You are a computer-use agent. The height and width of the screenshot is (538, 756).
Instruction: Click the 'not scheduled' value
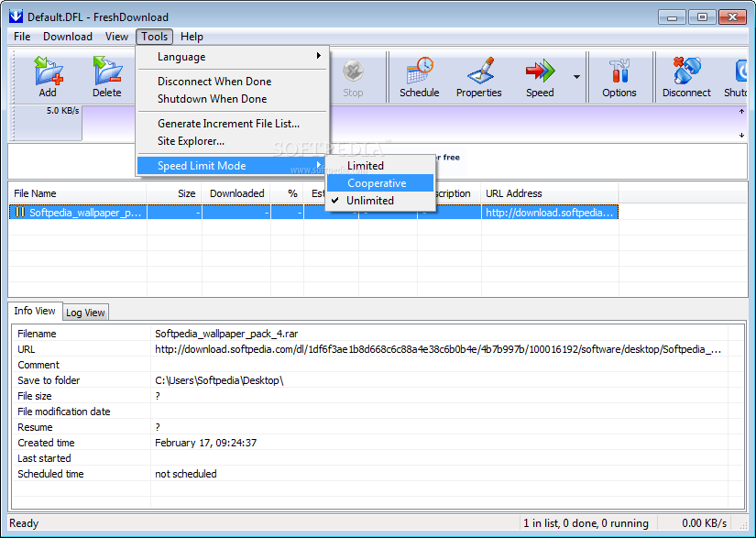point(186,474)
